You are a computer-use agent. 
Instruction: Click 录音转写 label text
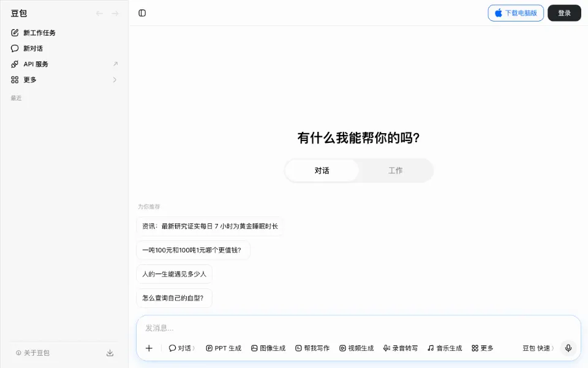coord(405,348)
